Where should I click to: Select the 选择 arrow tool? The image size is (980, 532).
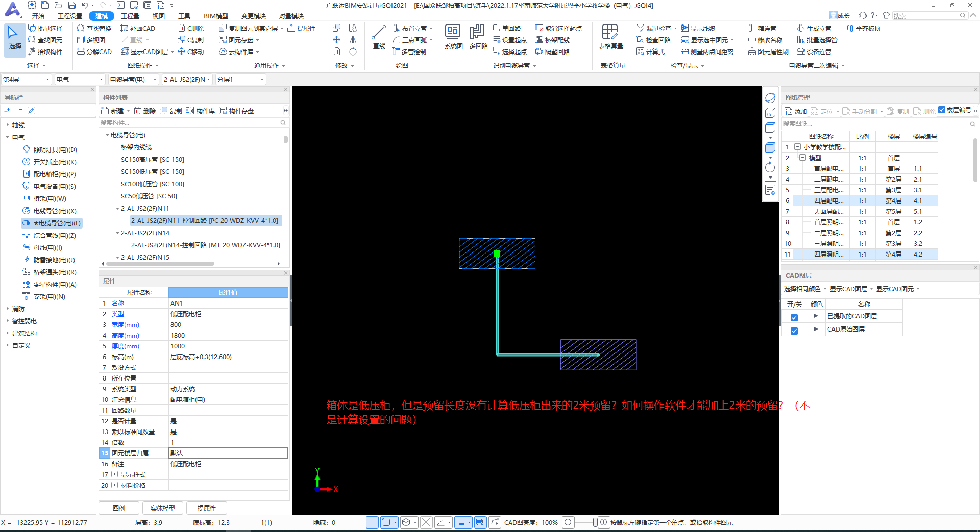(15, 39)
